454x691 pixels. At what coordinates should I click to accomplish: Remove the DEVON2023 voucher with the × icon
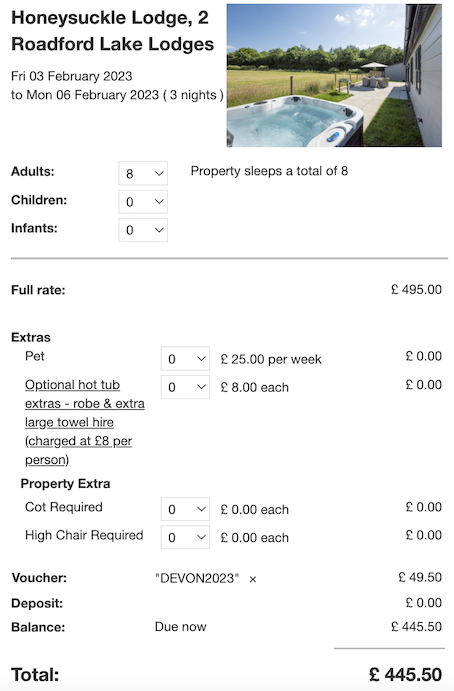(253, 579)
